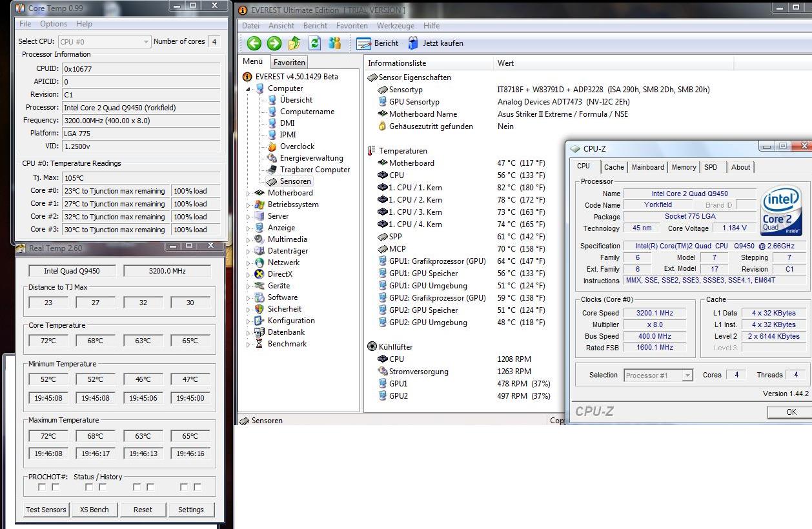812x529 pixels.
Task: Expand the Netzwerk tree node
Action: tap(249, 263)
